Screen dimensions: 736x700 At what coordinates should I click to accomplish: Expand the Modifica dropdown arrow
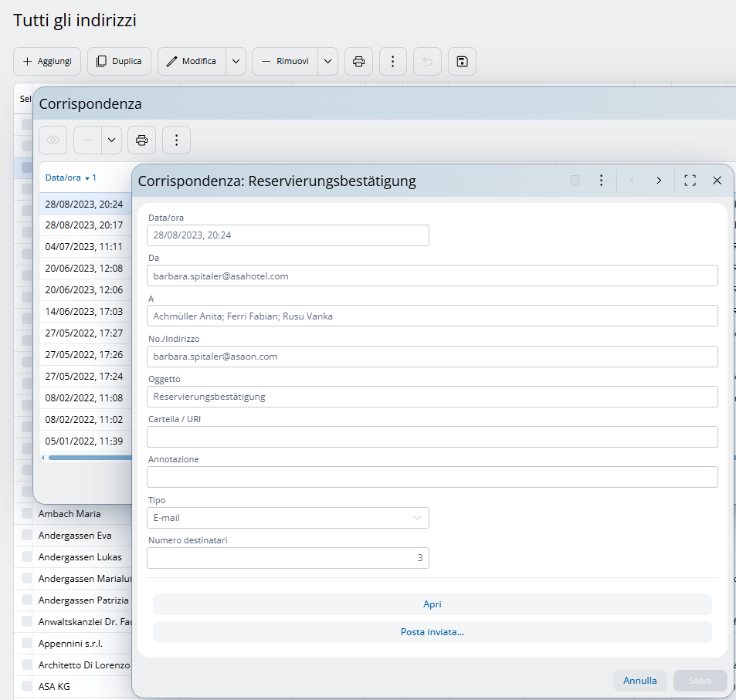point(236,62)
